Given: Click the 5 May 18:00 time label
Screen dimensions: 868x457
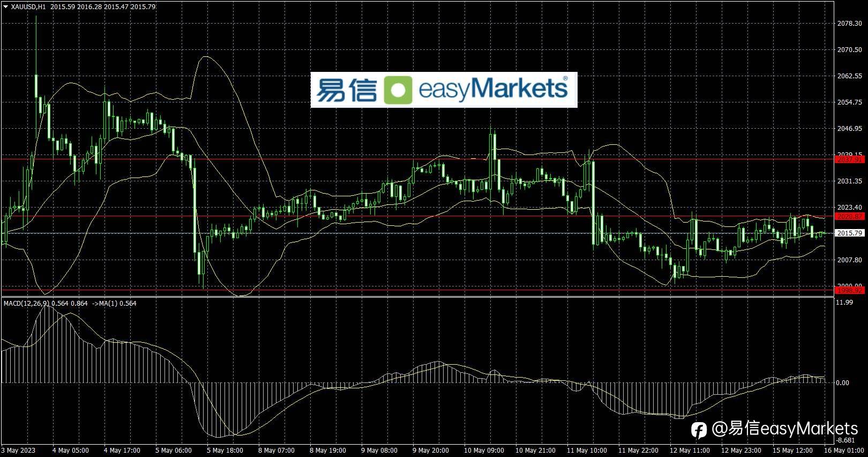Looking at the screenshot, I should [x=225, y=451].
